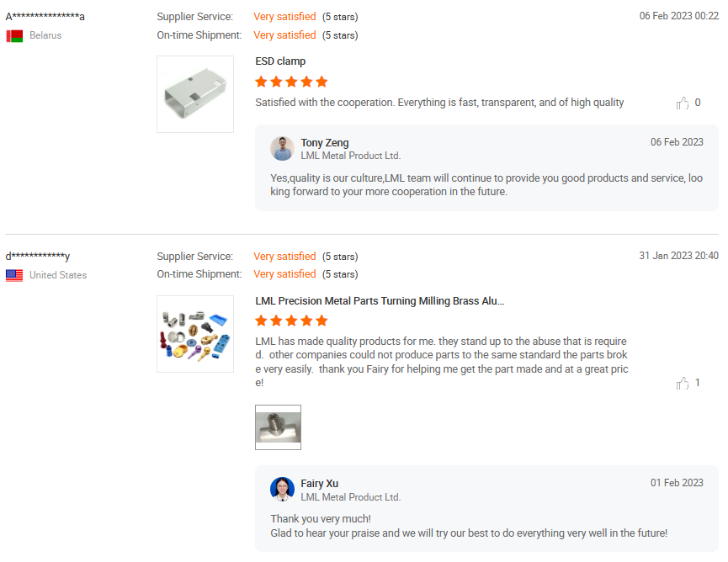Click the Fairy Xu name link
This screenshot has height=562, width=728.
319,484
